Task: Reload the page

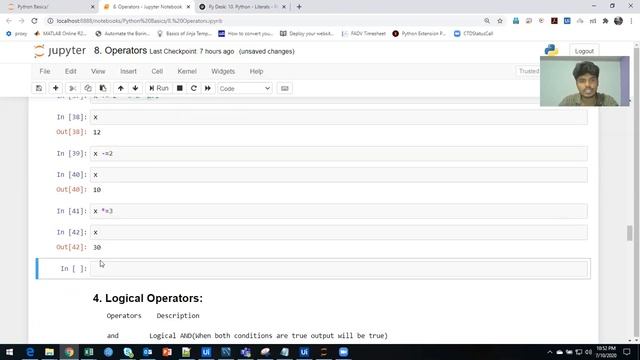Action: coord(34,21)
